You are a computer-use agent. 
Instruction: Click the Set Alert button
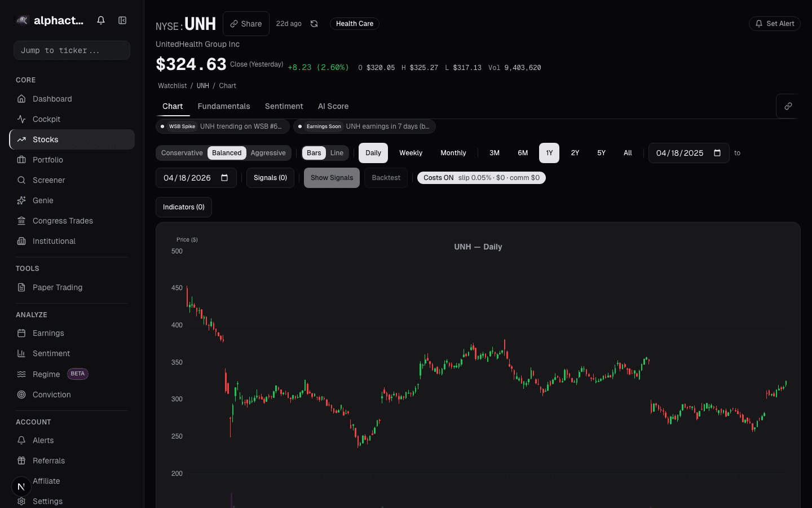[774, 24]
